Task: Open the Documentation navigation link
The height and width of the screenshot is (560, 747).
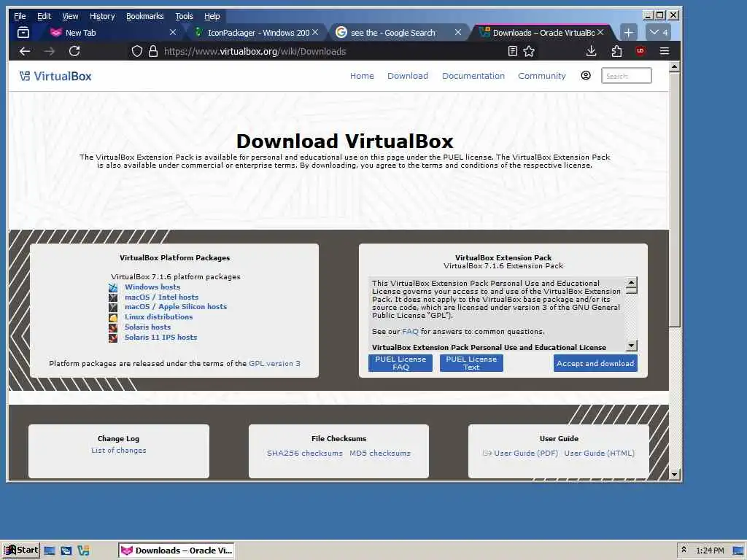Action: click(473, 76)
